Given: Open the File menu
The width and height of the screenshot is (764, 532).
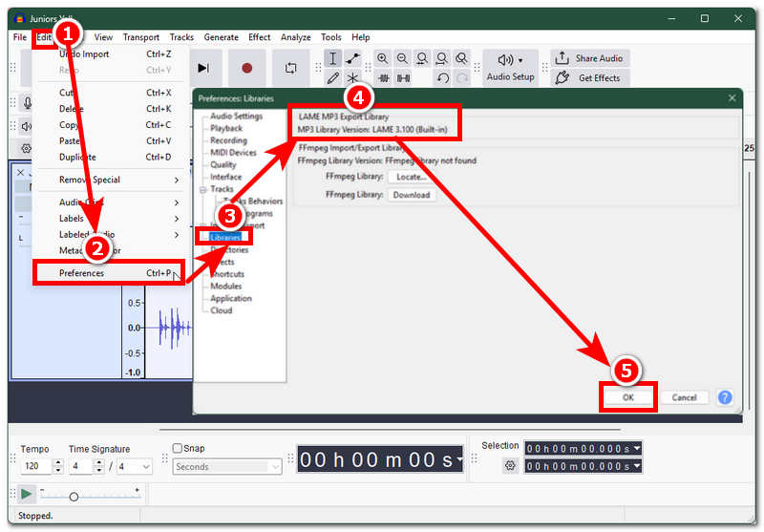Looking at the screenshot, I should point(20,37).
